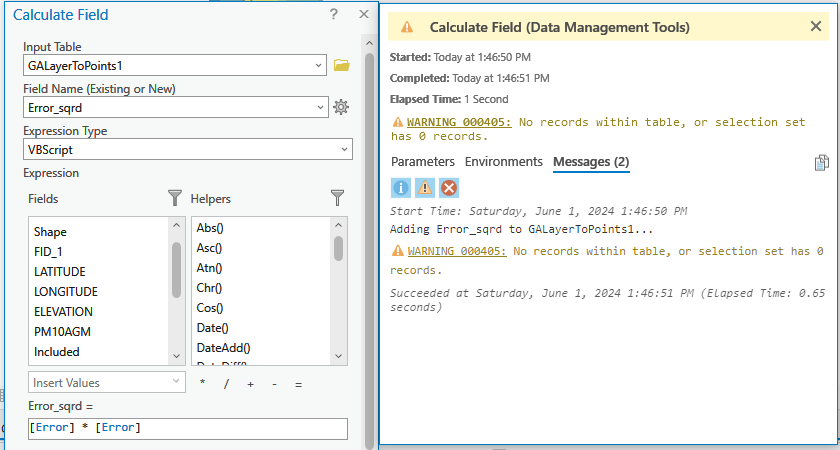This screenshot has width=840, height=450.
Task: Open the Expression Type VBScript dropdown
Action: pyautogui.click(x=345, y=149)
